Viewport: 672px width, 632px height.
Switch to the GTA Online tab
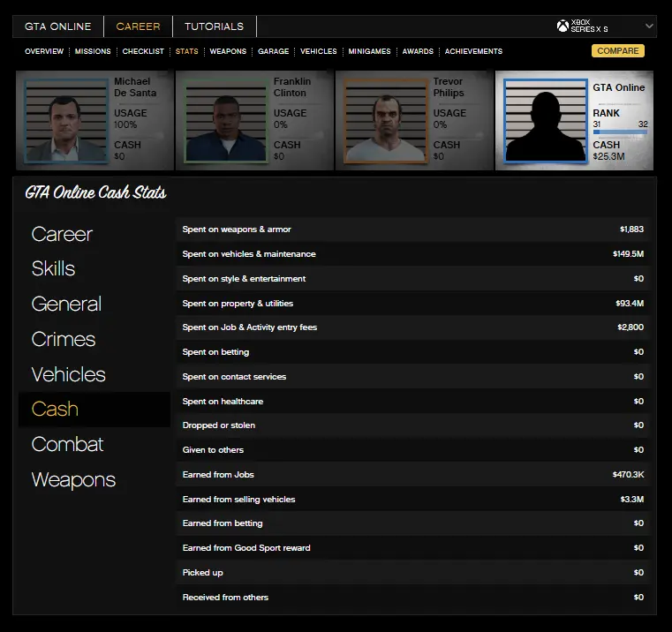click(x=57, y=26)
